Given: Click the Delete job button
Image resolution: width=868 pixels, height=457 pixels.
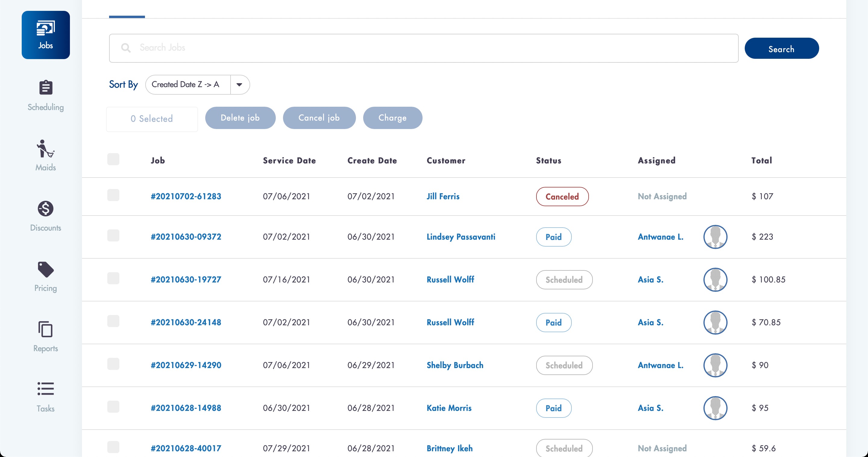Looking at the screenshot, I should 240,118.
